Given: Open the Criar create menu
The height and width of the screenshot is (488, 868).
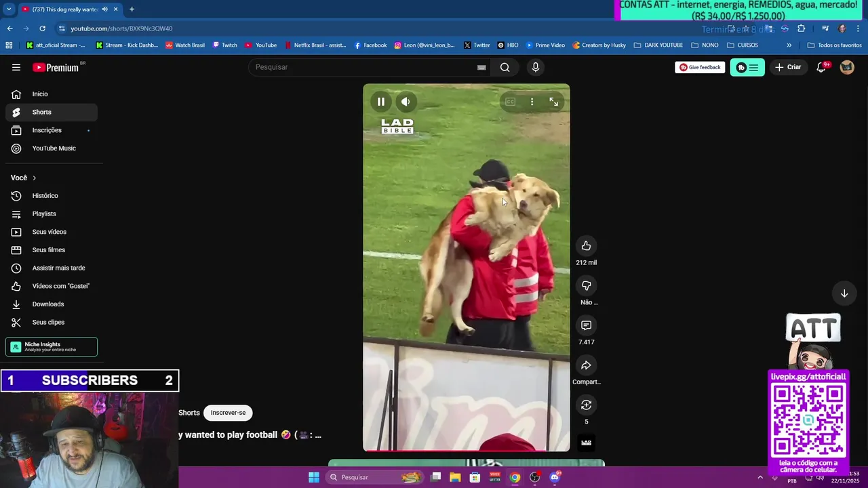Looking at the screenshot, I should (x=788, y=67).
